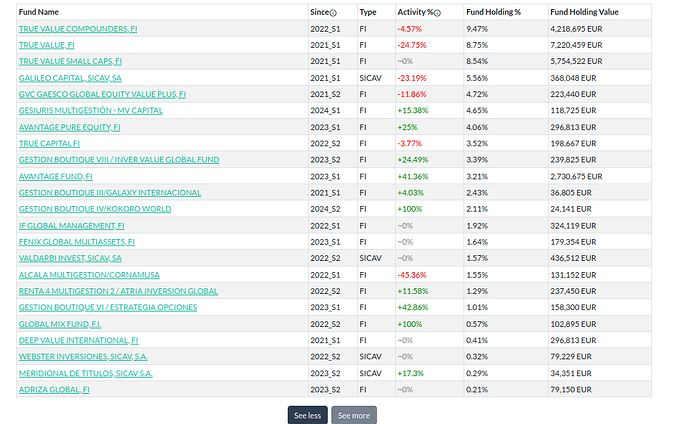Select the -11.86% activity value

pos(412,95)
